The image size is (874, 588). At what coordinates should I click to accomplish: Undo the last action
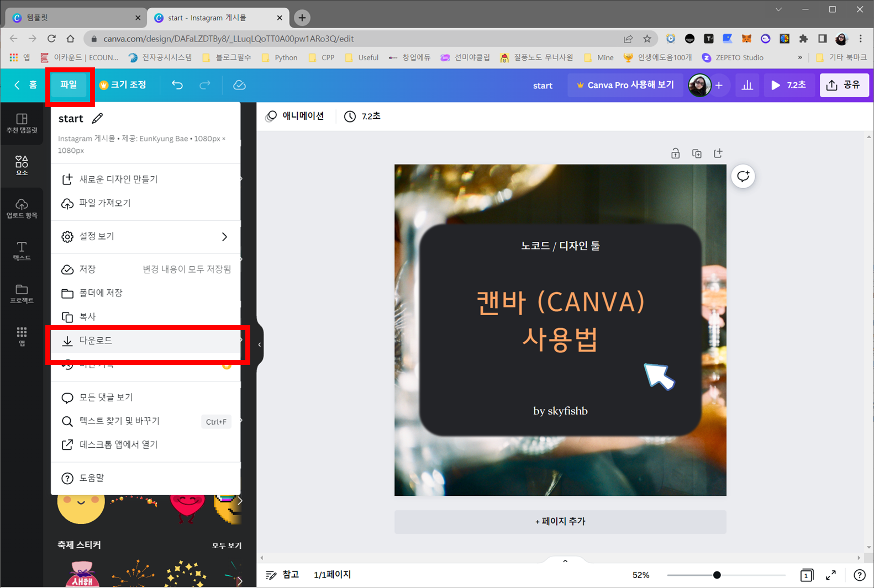(x=177, y=85)
